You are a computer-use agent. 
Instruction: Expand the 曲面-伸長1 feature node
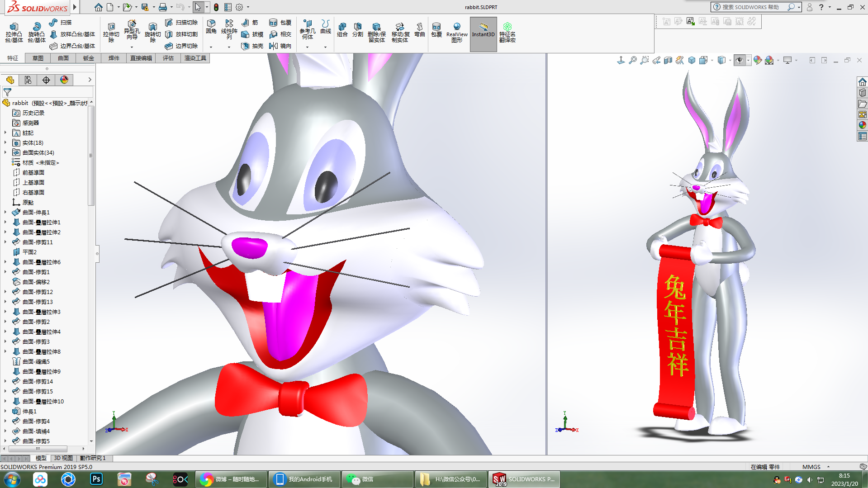tap(5, 212)
